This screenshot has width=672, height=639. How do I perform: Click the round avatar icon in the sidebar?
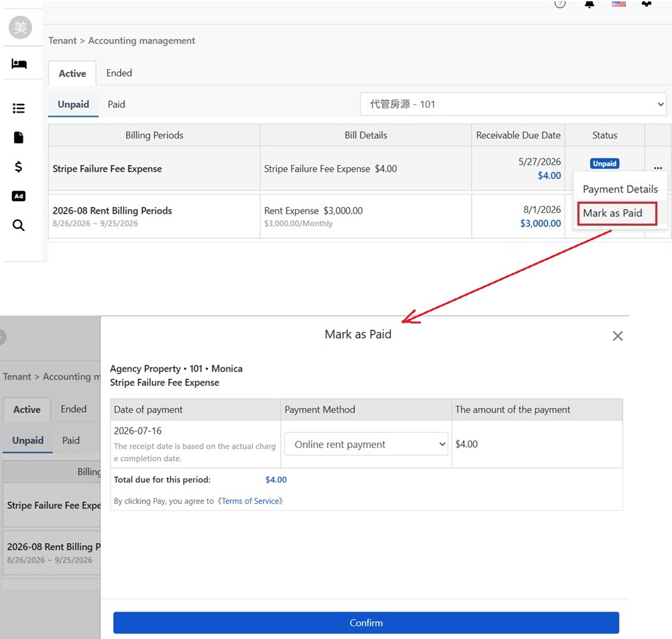click(20, 27)
